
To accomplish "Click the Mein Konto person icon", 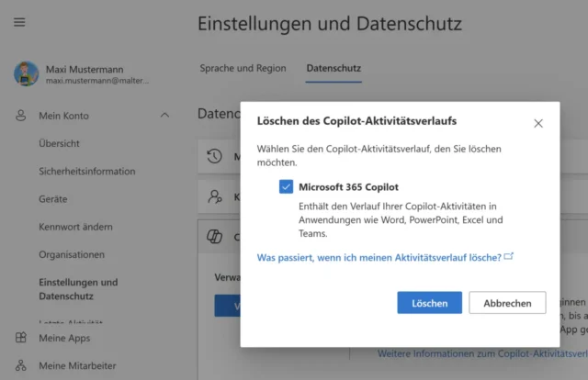I will [20, 116].
